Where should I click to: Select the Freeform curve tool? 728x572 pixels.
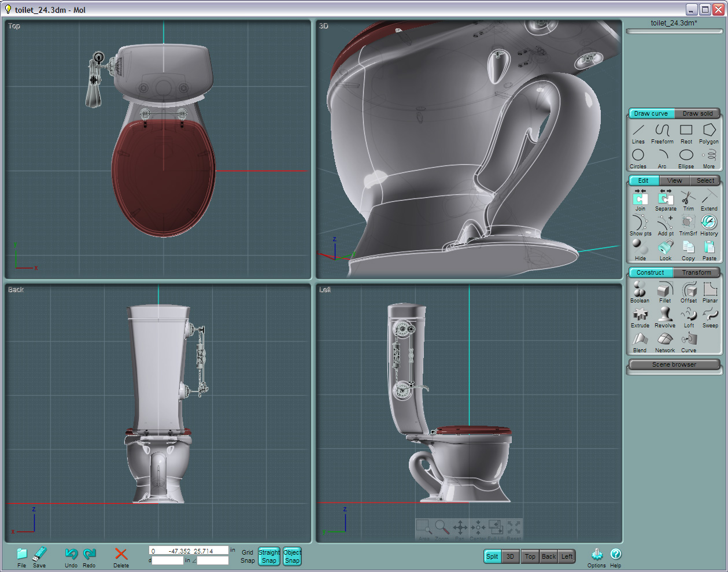point(662,133)
